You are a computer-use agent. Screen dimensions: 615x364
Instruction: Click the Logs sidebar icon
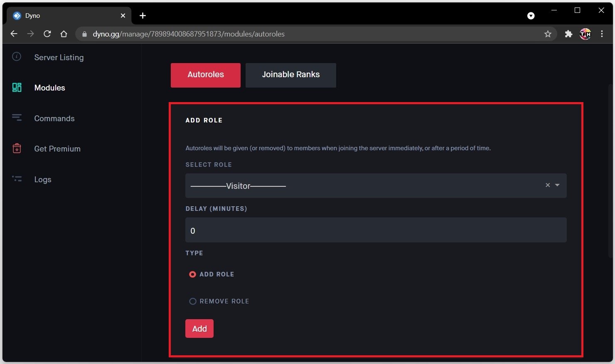point(17,179)
